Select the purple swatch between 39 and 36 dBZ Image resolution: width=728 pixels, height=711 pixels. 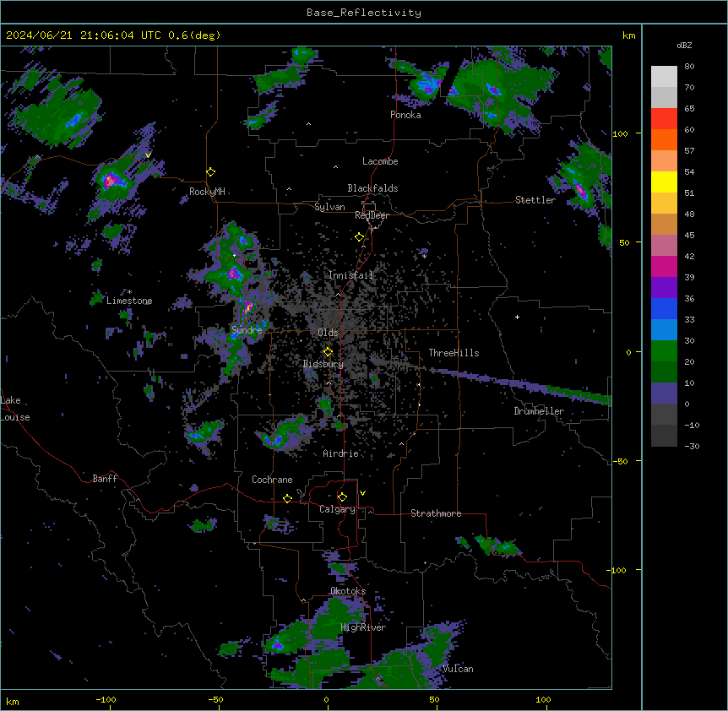(664, 288)
